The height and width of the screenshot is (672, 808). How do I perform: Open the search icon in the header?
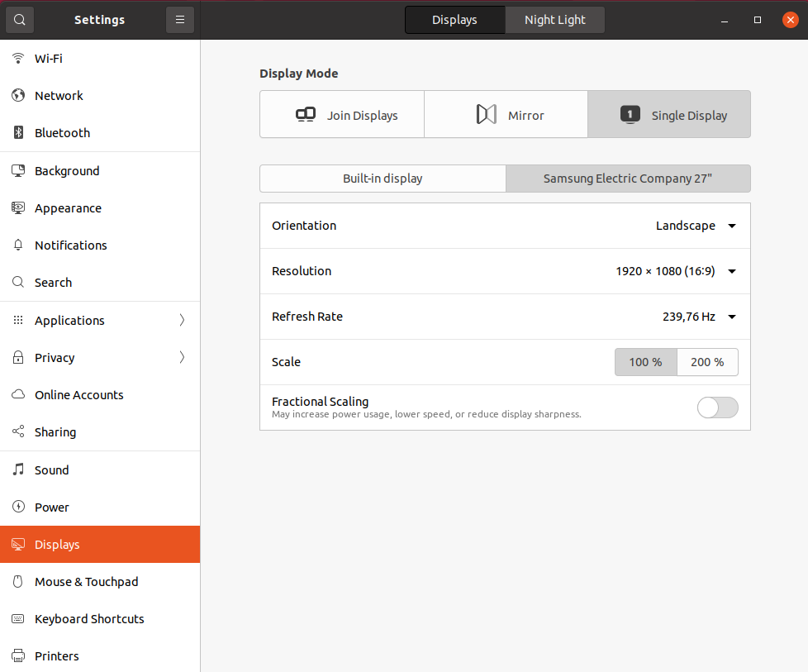pyautogui.click(x=19, y=19)
